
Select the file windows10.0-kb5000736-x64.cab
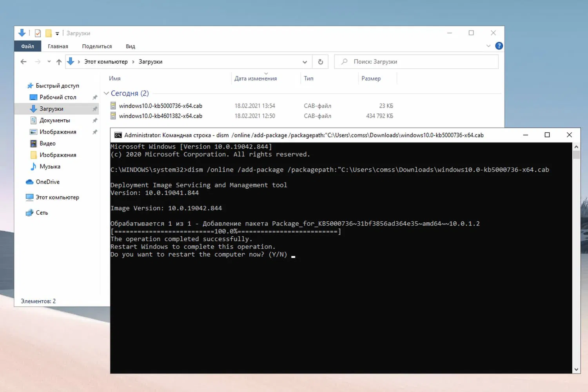pos(161,106)
